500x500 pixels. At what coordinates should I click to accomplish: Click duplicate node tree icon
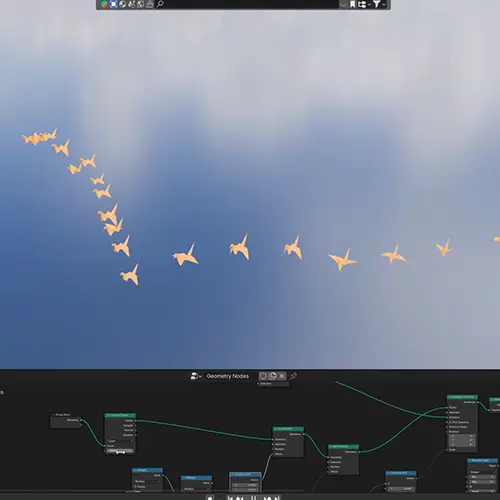tap(273, 376)
